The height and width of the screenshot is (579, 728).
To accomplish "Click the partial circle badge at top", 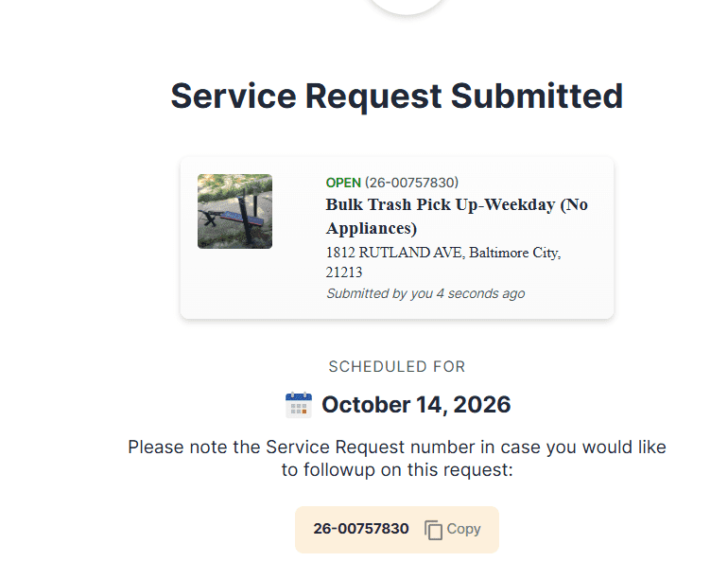I will (x=407, y=7).
